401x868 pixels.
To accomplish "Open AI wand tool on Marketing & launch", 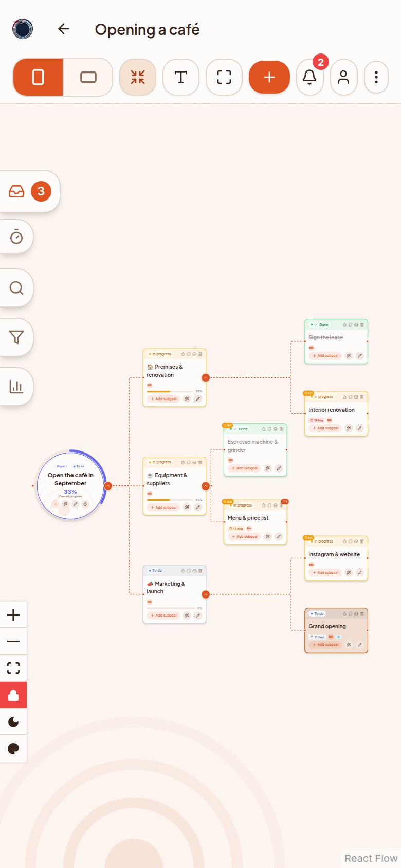I will click(187, 616).
